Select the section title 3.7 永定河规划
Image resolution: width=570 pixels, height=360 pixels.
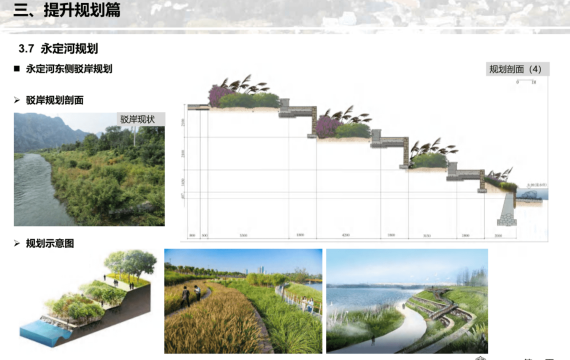tap(58, 48)
